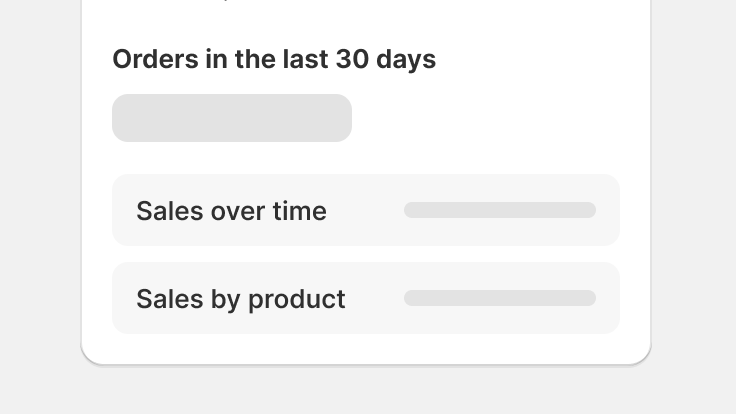Click the gap between the two sales report rows

click(366, 254)
